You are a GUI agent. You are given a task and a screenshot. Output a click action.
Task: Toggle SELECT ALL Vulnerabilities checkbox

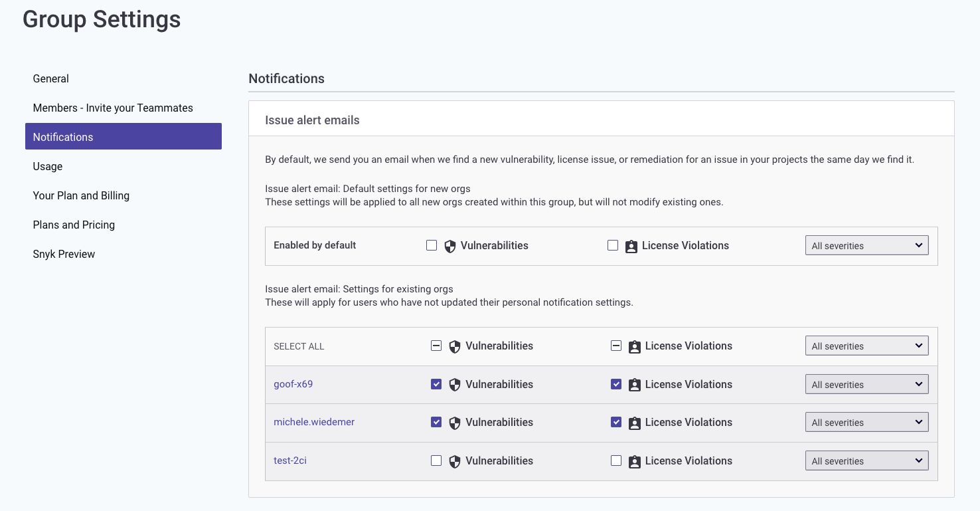pyautogui.click(x=436, y=346)
